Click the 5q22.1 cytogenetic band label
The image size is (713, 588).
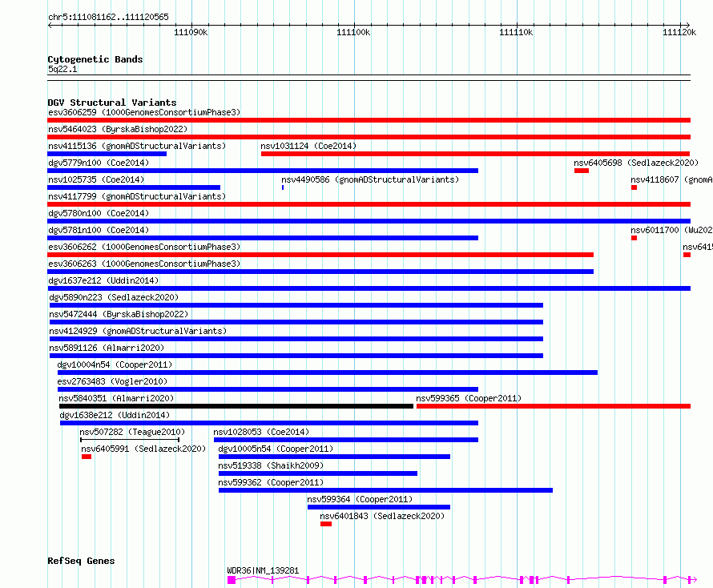coord(62,69)
